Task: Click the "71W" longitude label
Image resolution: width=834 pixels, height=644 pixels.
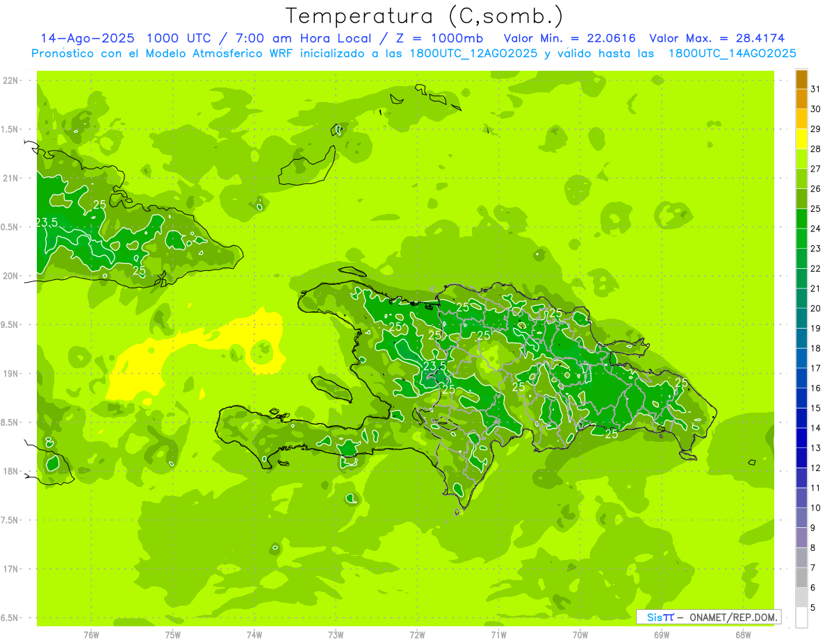Action: [498, 635]
